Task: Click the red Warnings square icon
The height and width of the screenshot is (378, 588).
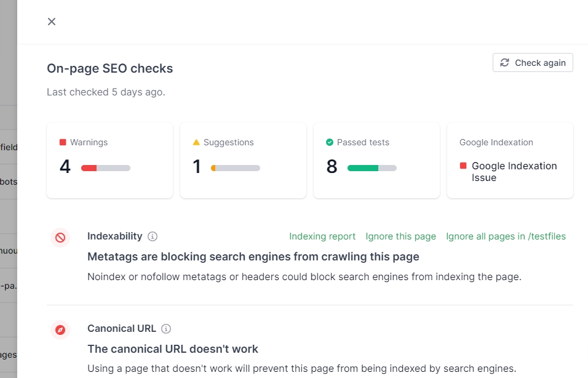Action: pyautogui.click(x=63, y=142)
